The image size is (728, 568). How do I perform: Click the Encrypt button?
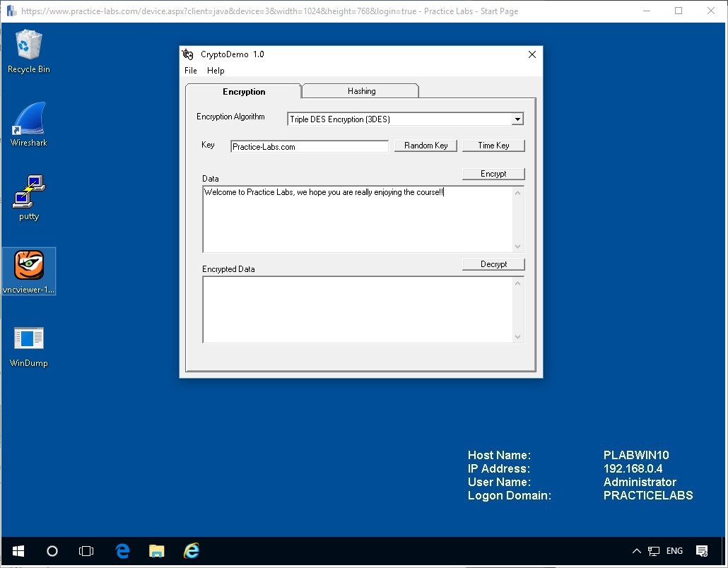coord(493,173)
